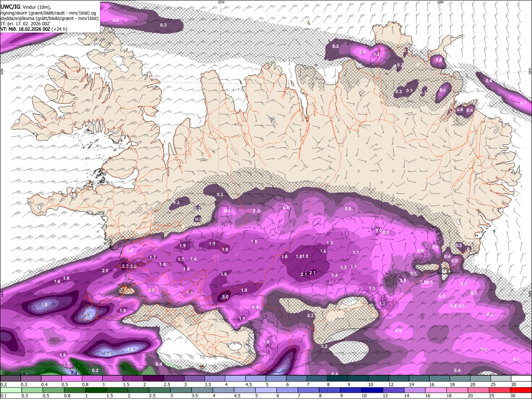Click the "1.2" snowfall value in the north
Image resolution: width=532 pixels, height=399 pixels.
click(x=377, y=54)
